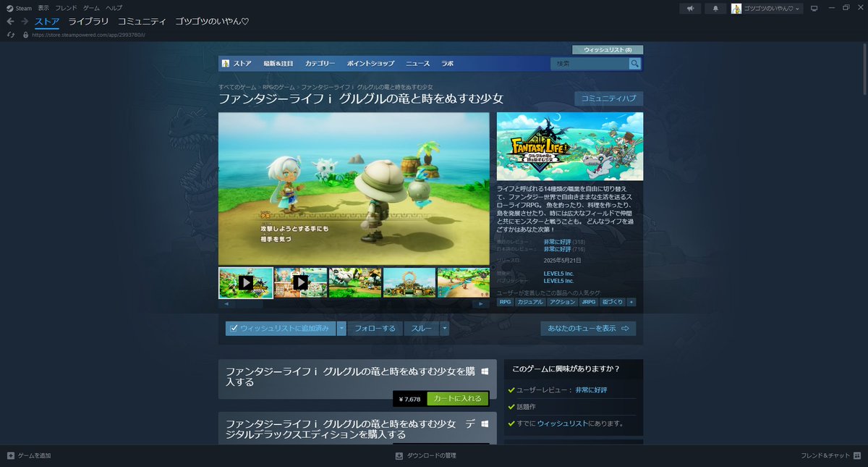This screenshot has height=467, width=868.
Task: Click the page vertical scrollbar
Action: coord(864,69)
